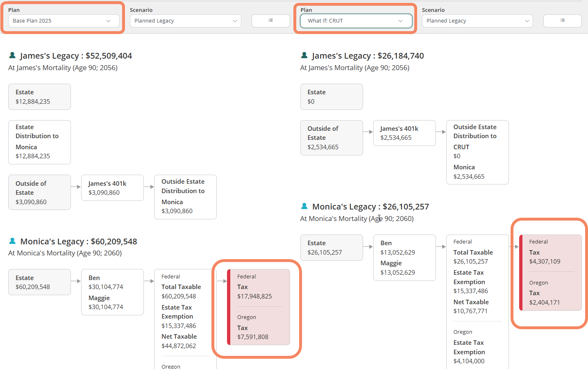Click person icon by James's Legacy $52,509,404
Viewport: 588px width, 369px height.
tap(12, 55)
